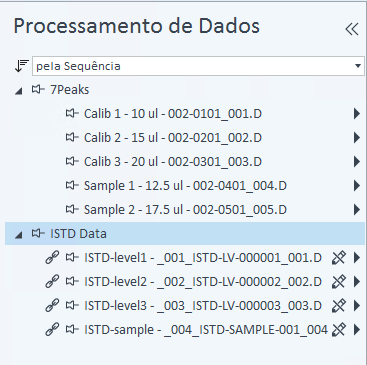Click the link icon beside ISTD-level2
The width and height of the screenshot is (367, 365).
[52, 282]
